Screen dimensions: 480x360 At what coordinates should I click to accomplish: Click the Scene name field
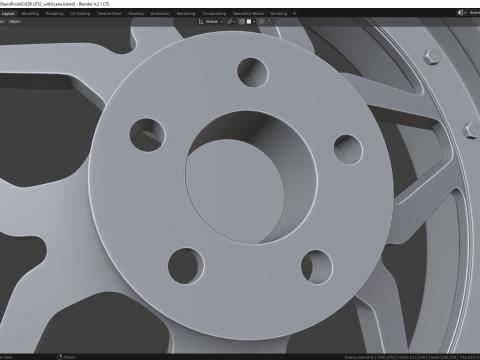(x=474, y=13)
